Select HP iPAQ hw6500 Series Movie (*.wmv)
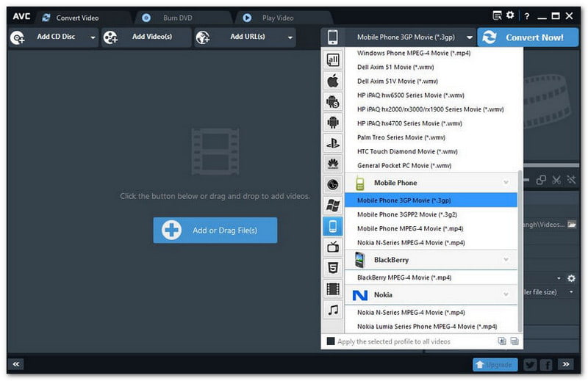This screenshot has width=588, height=381. point(431,95)
